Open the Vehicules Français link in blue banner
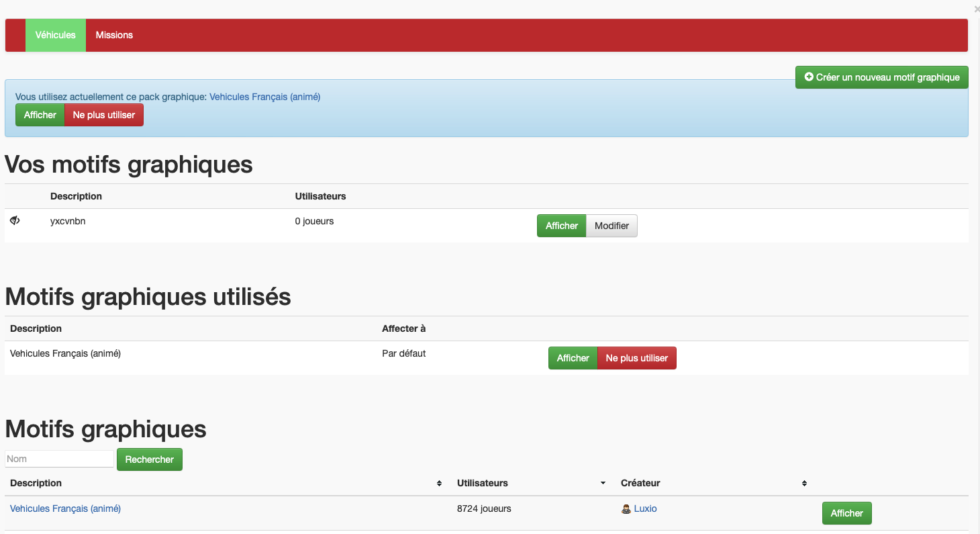This screenshot has height=534, width=980. click(x=264, y=97)
